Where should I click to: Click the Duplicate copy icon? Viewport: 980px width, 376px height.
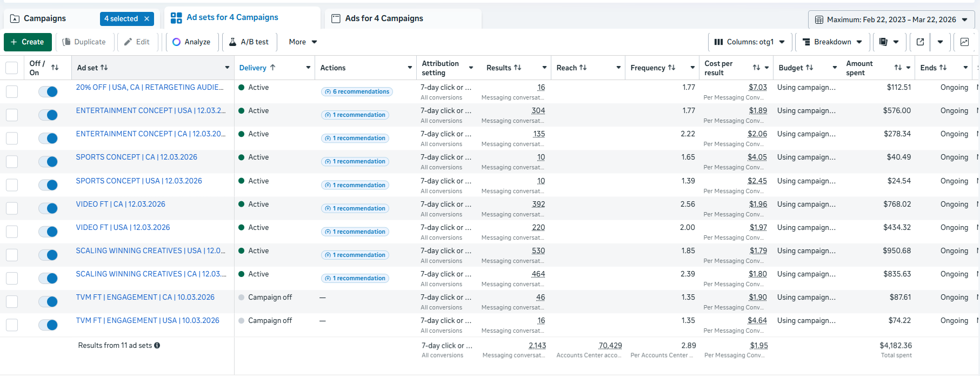[x=66, y=42]
